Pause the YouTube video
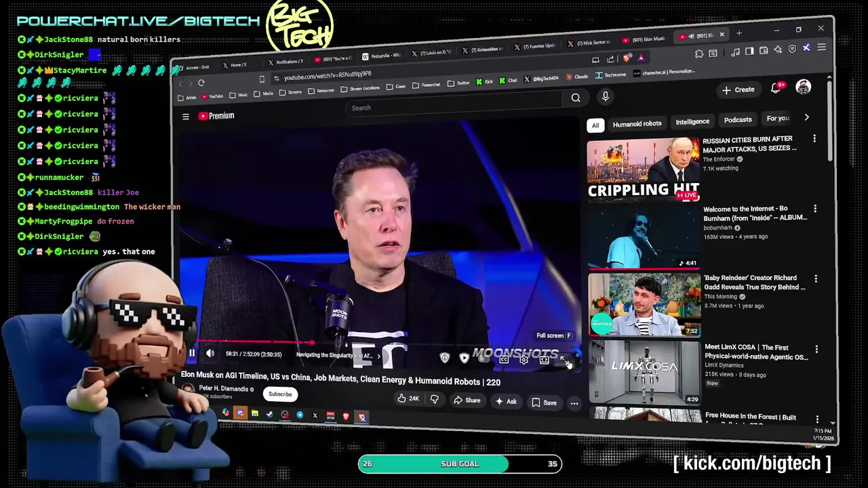 (x=192, y=353)
